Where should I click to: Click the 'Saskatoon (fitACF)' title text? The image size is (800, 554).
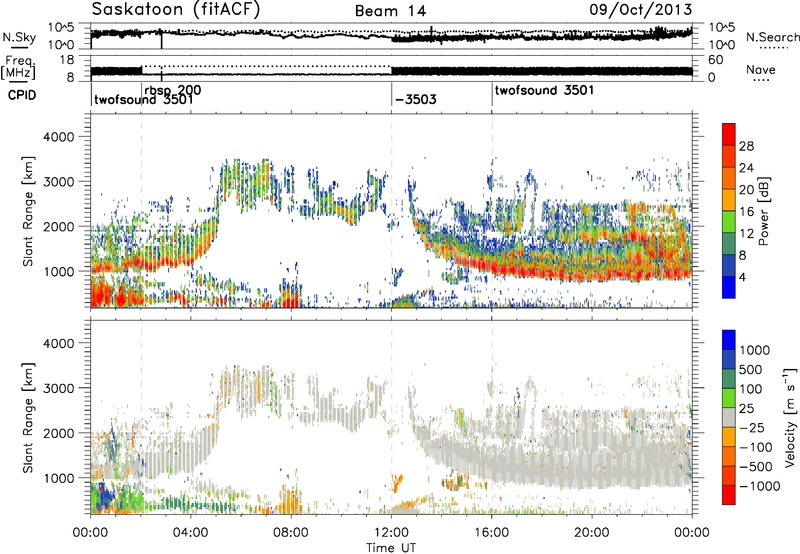coord(175,10)
